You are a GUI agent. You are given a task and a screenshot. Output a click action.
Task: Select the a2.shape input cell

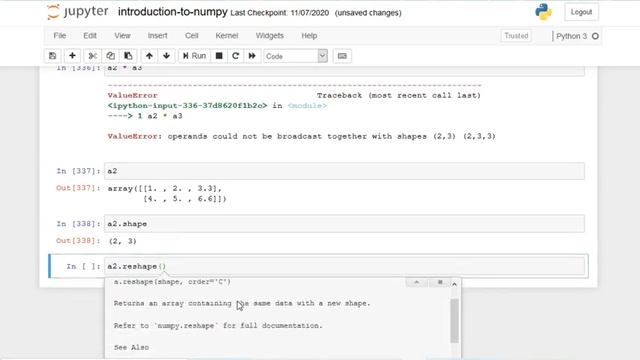[x=344, y=224]
